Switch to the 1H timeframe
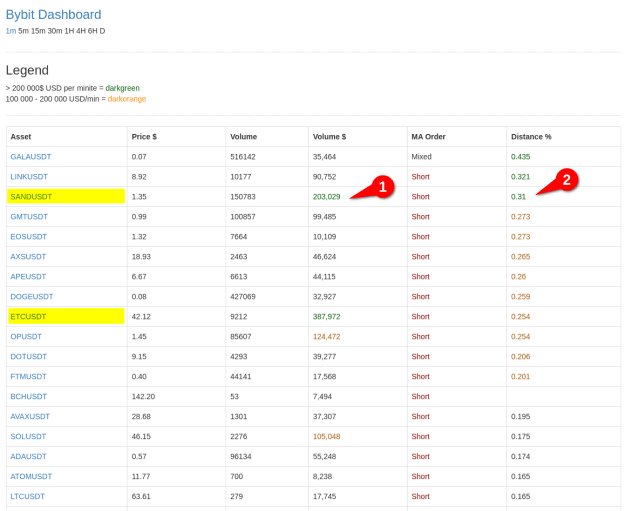Image resolution: width=625 pixels, height=511 pixels. (69, 31)
